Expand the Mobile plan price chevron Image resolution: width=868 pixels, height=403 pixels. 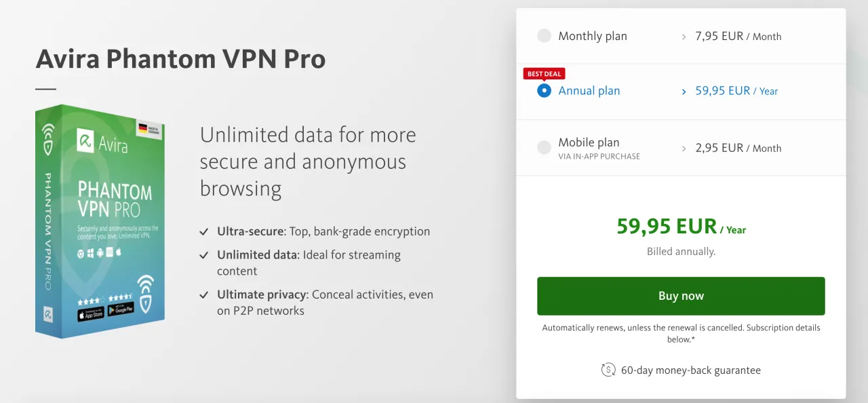coord(684,148)
